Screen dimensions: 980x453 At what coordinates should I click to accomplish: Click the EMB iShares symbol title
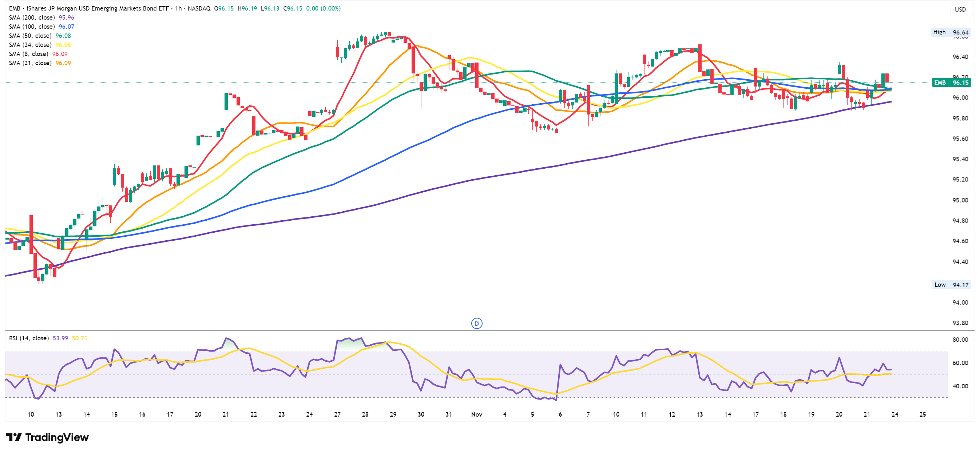[90, 8]
